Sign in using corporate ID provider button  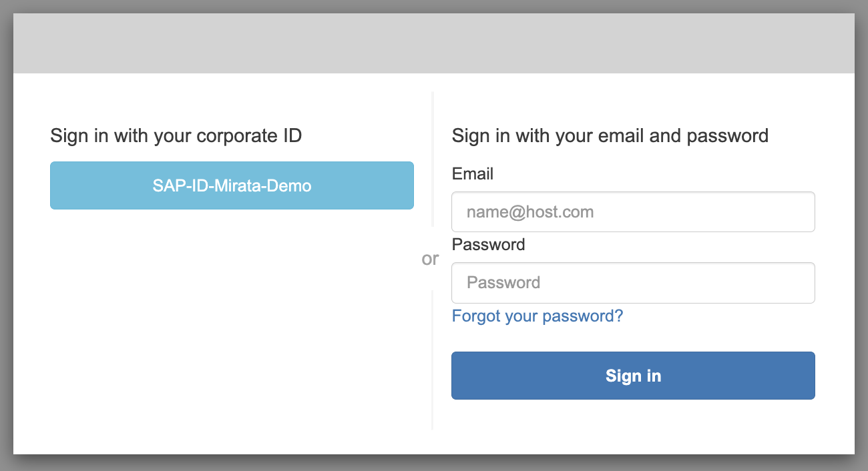pyautogui.click(x=232, y=185)
